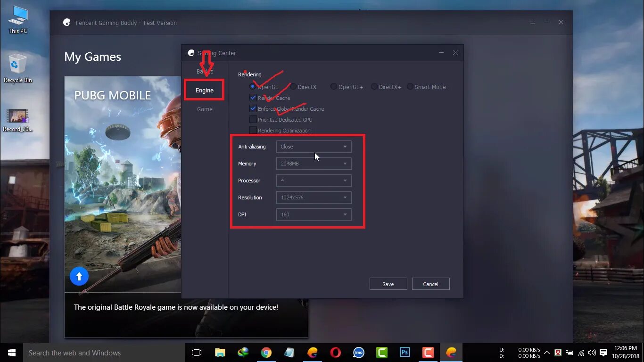Enable Prioritize Dedicated GPU

click(x=253, y=120)
